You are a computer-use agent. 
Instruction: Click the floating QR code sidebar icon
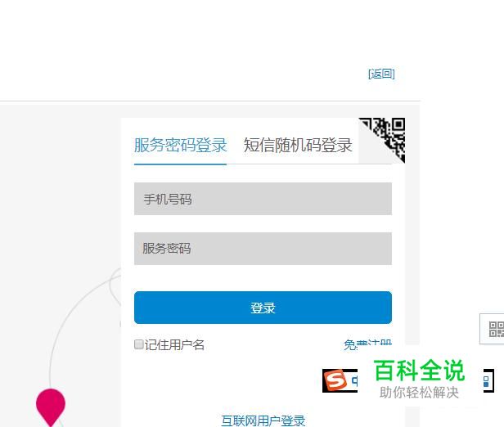[x=496, y=329]
